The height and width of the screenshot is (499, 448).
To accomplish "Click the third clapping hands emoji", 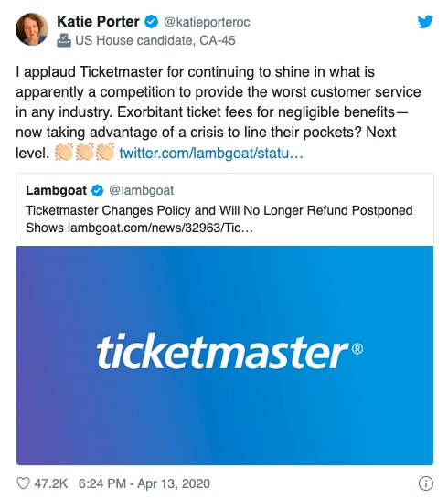I will click(x=105, y=152).
